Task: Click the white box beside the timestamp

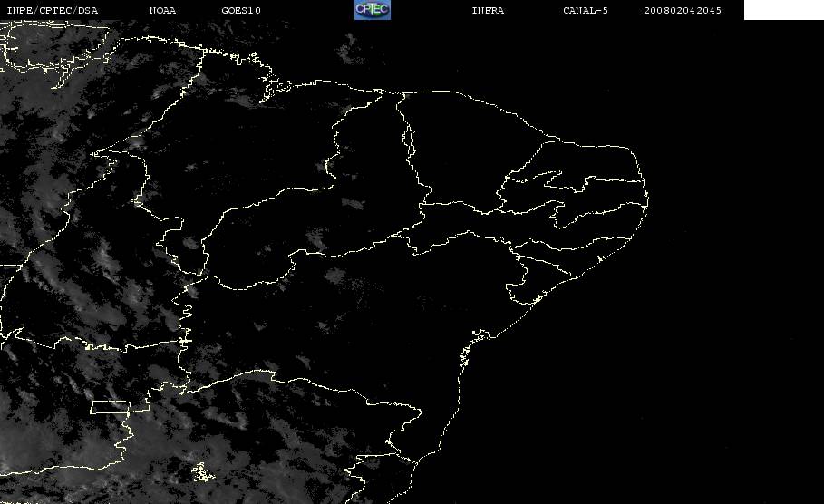Action: pos(783,10)
